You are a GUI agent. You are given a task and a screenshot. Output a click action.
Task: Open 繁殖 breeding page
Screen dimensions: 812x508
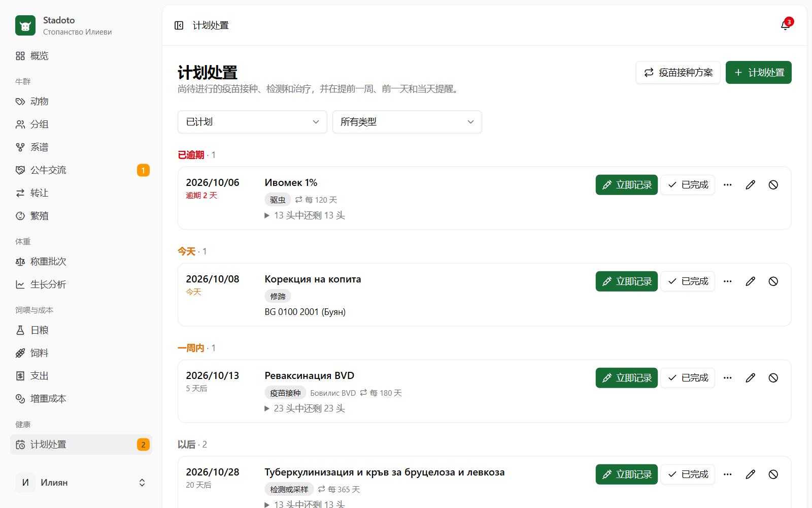(81, 216)
